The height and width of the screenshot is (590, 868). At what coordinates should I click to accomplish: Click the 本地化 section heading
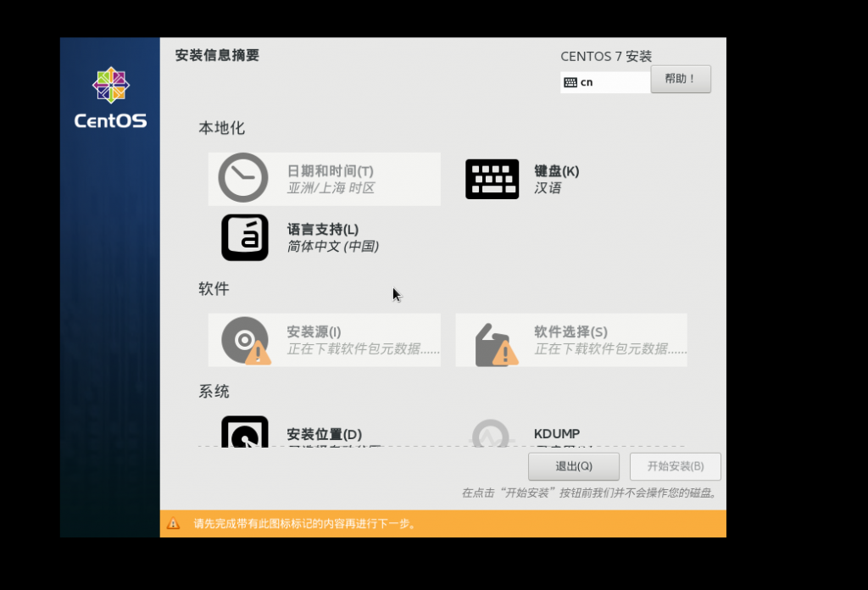point(221,128)
